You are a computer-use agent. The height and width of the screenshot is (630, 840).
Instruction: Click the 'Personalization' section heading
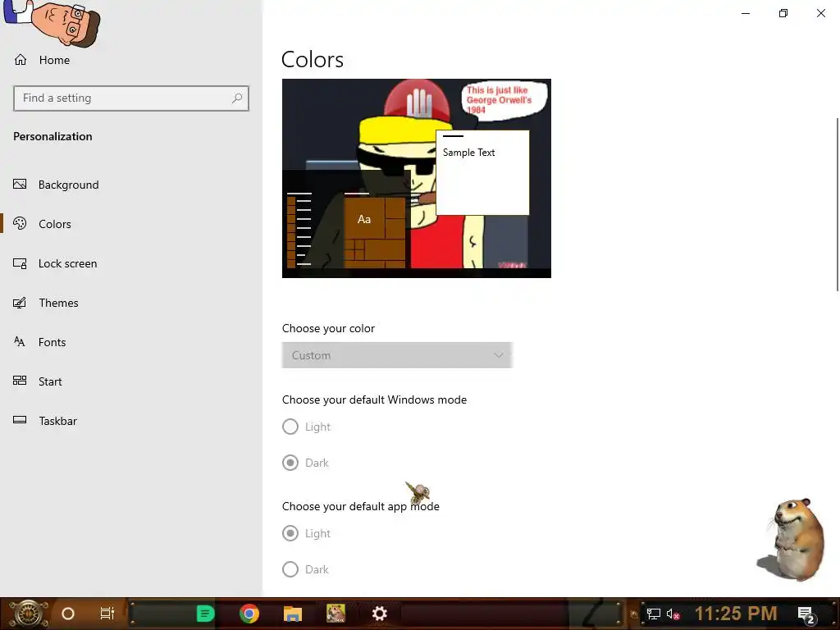coord(52,137)
